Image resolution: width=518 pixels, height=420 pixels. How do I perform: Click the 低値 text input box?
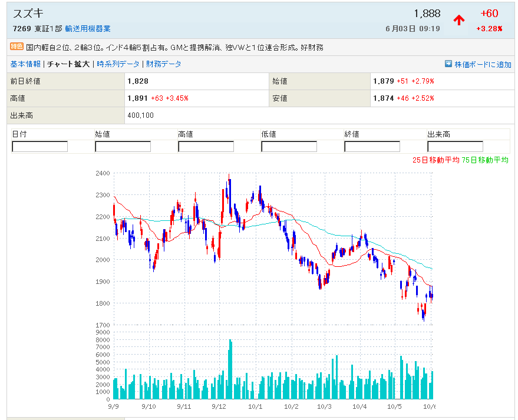(289, 147)
